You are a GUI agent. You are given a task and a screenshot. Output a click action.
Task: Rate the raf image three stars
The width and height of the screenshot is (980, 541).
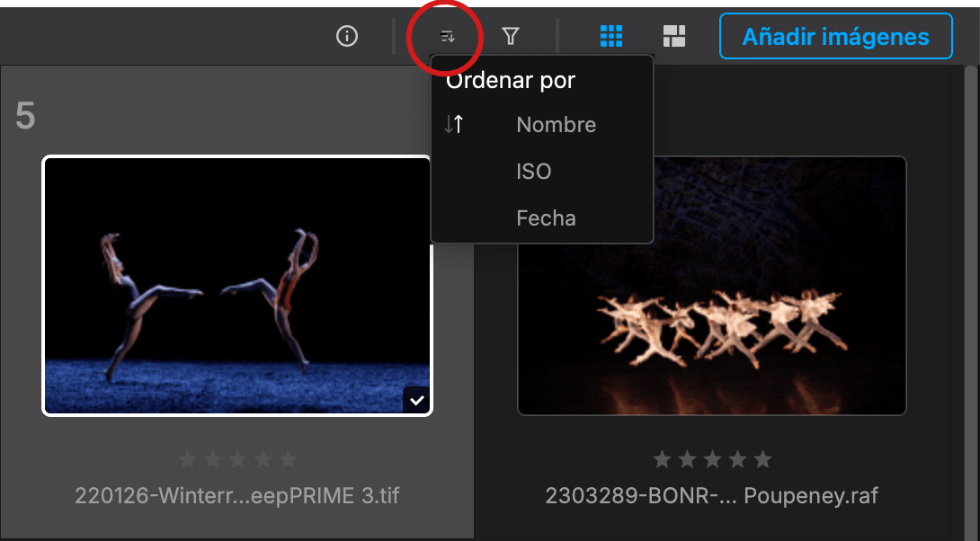pyautogui.click(x=712, y=460)
